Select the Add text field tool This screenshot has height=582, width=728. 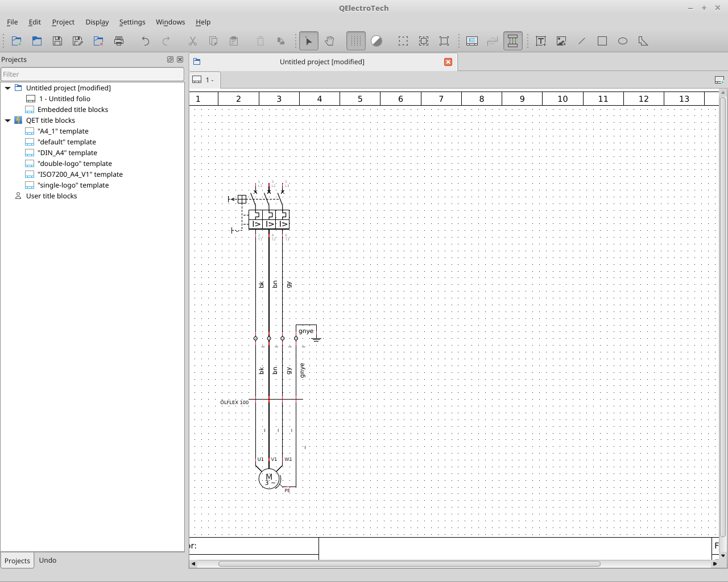(x=541, y=41)
